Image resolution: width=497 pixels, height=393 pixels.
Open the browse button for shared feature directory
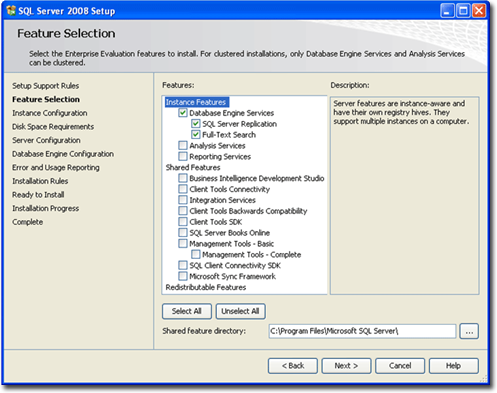(469, 331)
